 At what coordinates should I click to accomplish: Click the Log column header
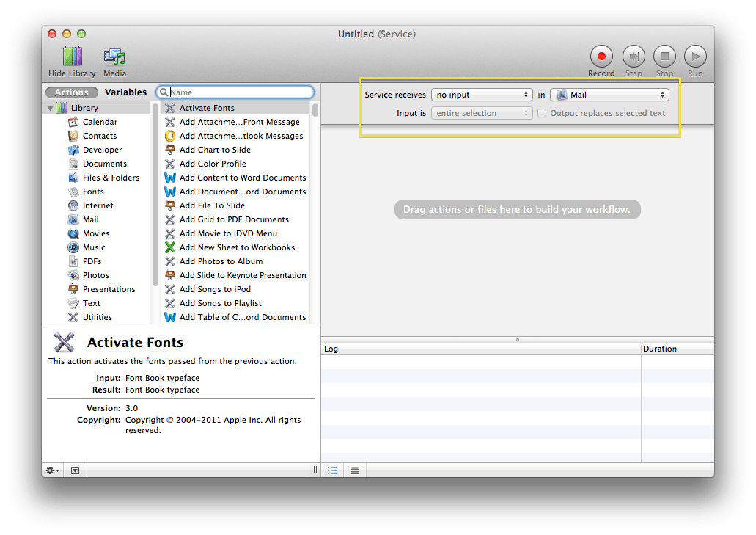coord(481,349)
